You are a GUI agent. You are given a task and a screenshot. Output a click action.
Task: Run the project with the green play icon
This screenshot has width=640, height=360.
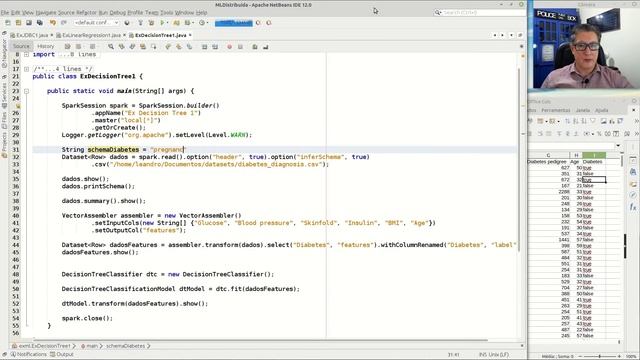click(x=162, y=23)
